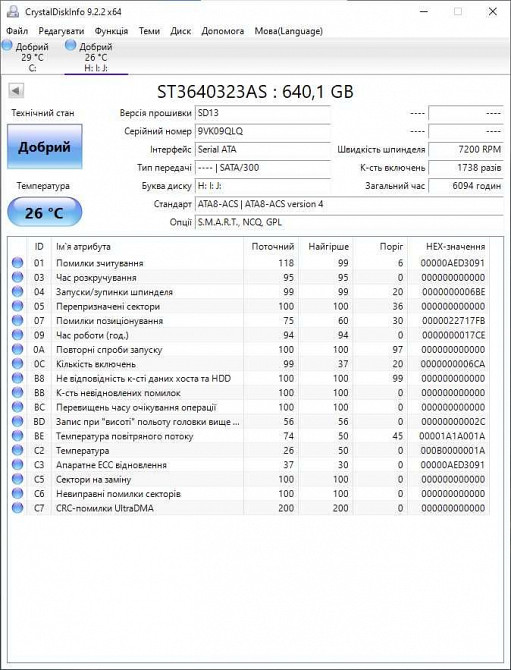Click HEX value 00001A1A001A
Image resolution: width=511 pixels, height=670 pixels.
click(x=452, y=436)
